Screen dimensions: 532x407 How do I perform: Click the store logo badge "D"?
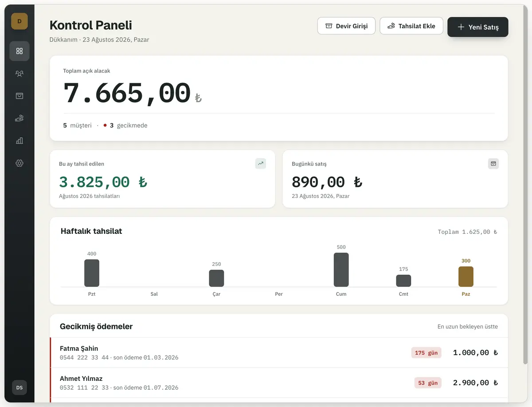(20, 21)
